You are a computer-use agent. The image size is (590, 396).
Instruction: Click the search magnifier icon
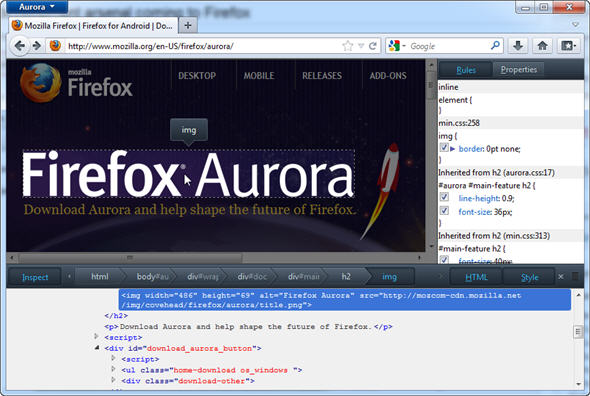(496, 46)
